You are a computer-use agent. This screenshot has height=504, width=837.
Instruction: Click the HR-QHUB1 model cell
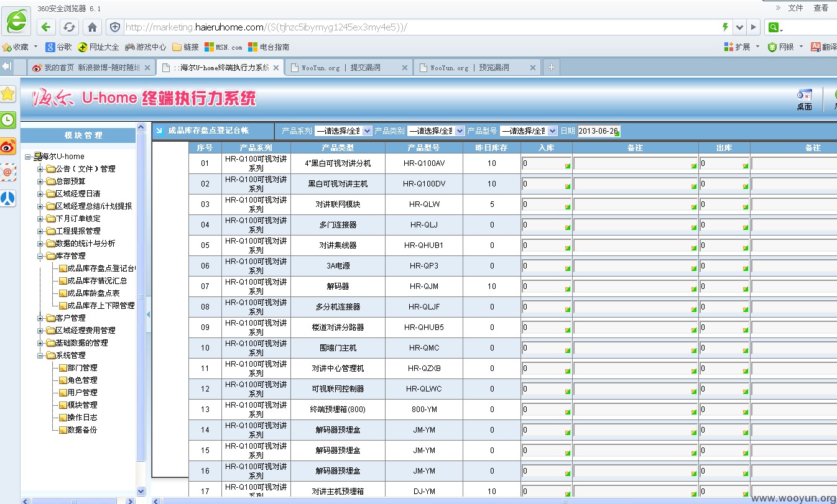[424, 245]
